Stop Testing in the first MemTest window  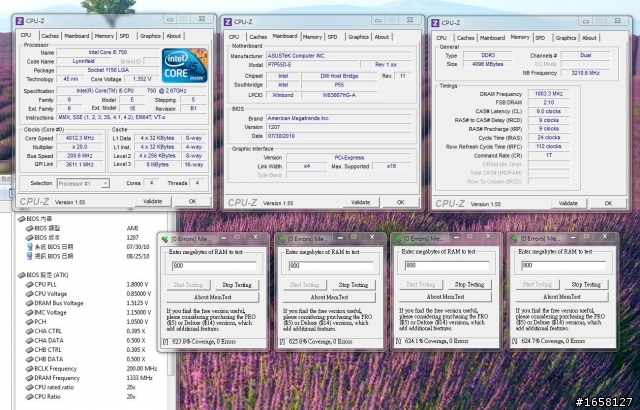237,285
